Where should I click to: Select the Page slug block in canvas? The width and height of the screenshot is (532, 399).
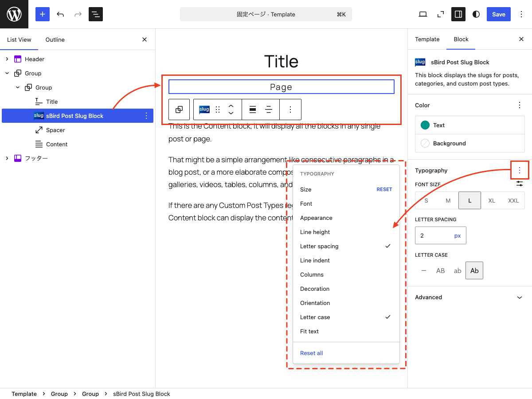tap(282, 87)
